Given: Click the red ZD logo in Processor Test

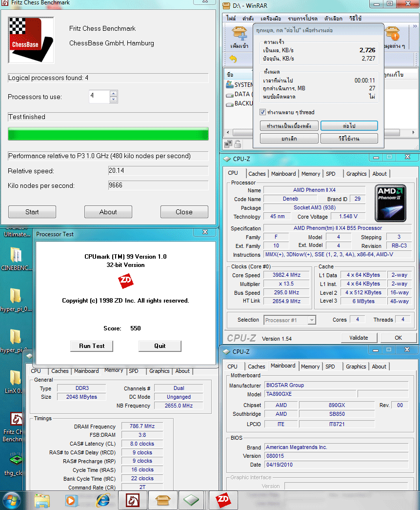Looking at the screenshot, I should [x=126, y=281].
